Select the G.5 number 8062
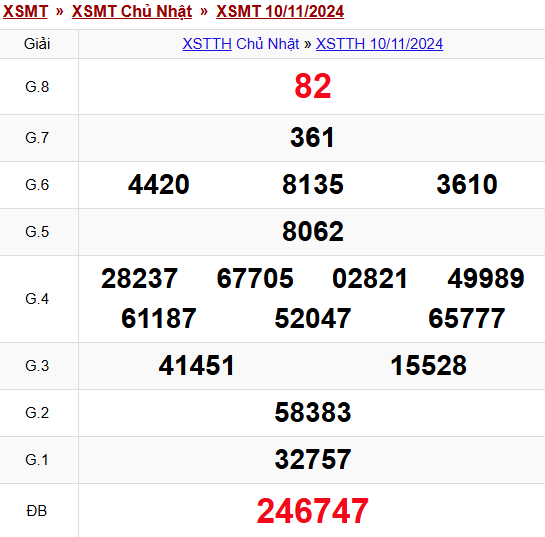Screen dimensions: 545x537 click(x=312, y=231)
